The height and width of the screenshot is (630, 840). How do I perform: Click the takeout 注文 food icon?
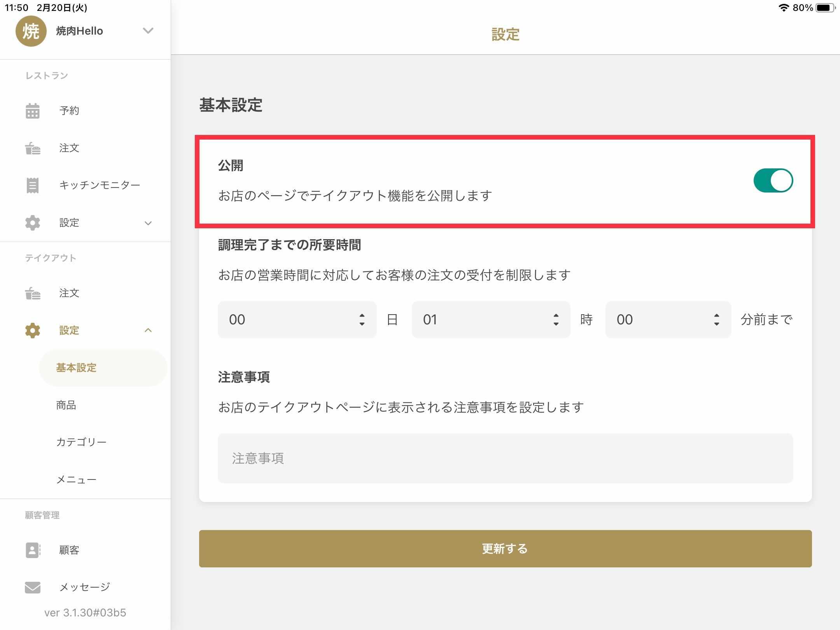coord(33,293)
